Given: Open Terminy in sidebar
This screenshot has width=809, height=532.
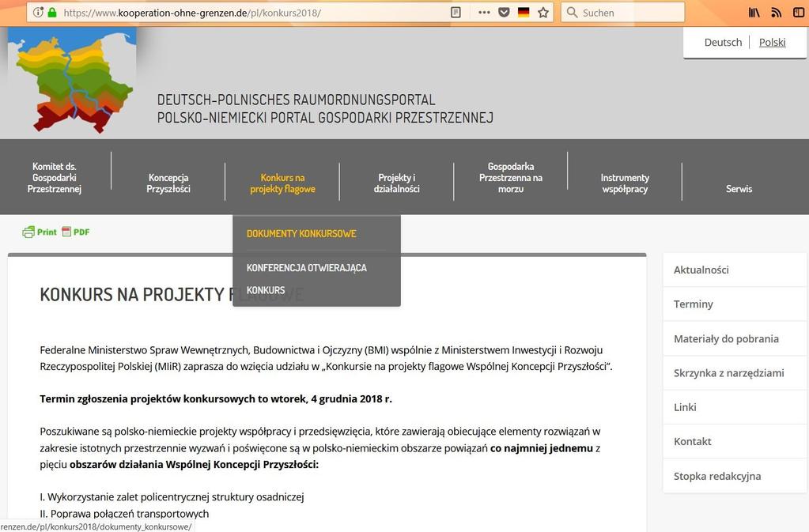Looking at the screenshot, I should click(735, 304).
